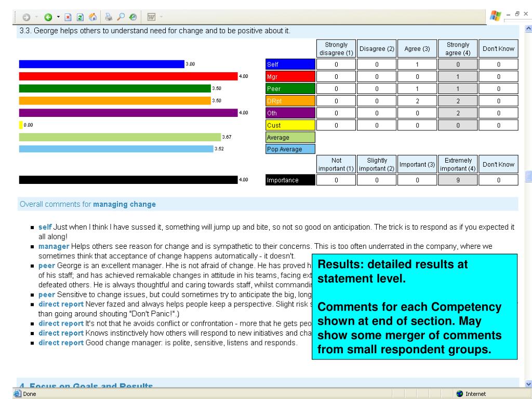The width and height of the screenshot is (532, 399).
Task: Open the Forward button dropdown arrow
Action: [x=36, y=17]
